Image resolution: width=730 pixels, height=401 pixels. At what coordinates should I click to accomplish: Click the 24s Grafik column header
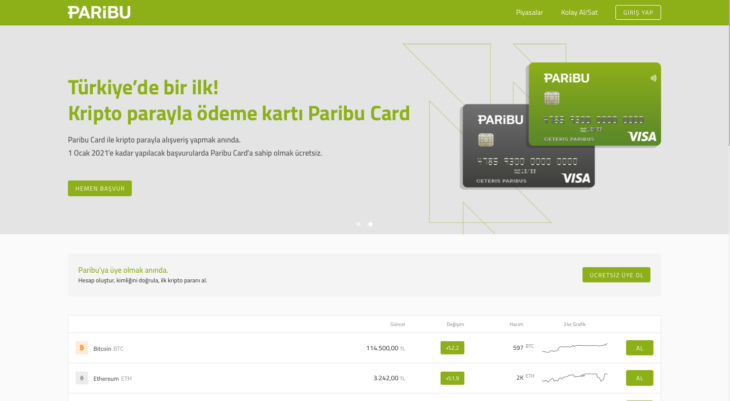click(x=575, y=324)
